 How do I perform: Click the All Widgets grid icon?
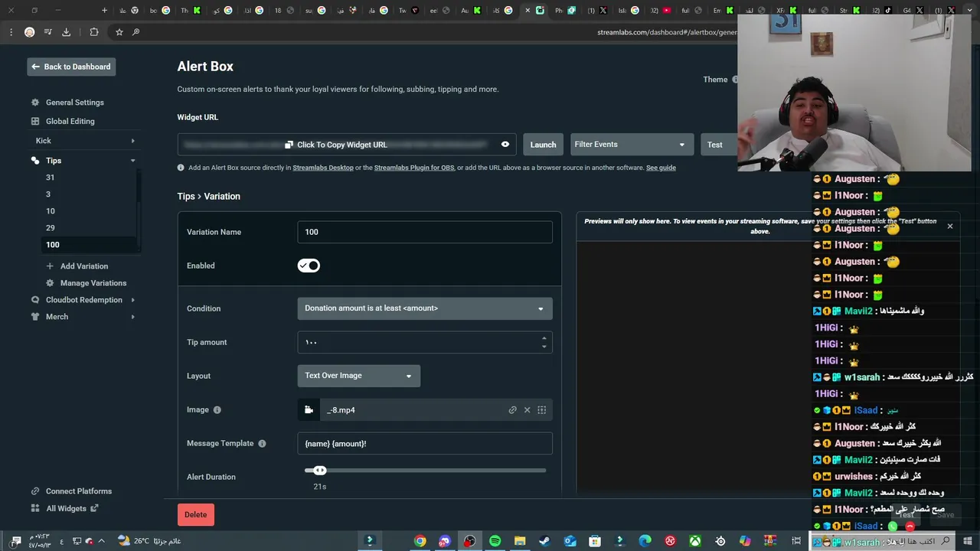tap(35, 508)
